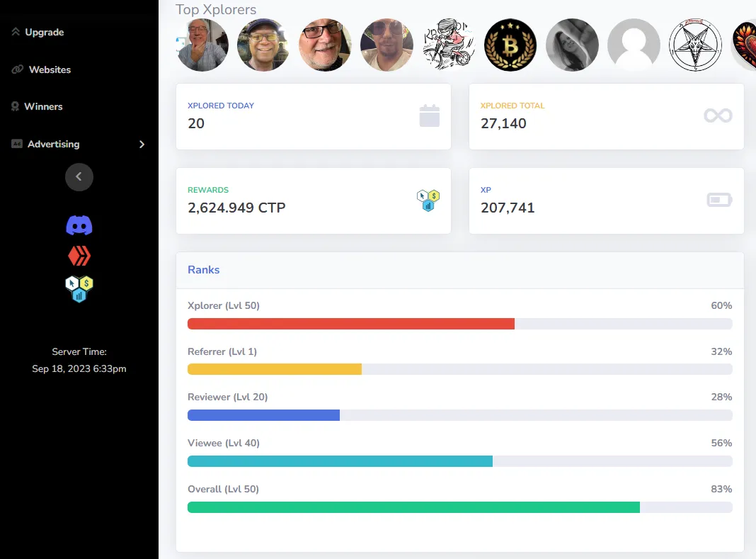Click the 2,624.949 CTP rewards value
Viewport: 756px width, 559px height.
[x=236, y=208]
